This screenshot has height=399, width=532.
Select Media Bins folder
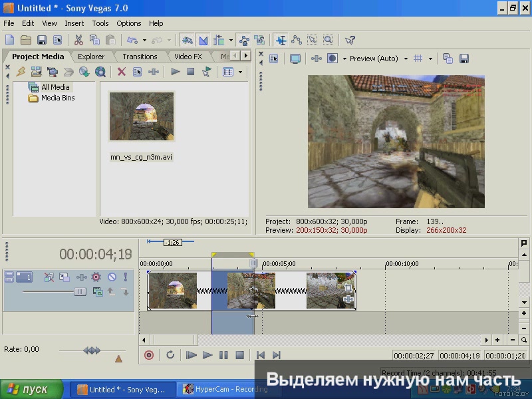tap(58, 98)
